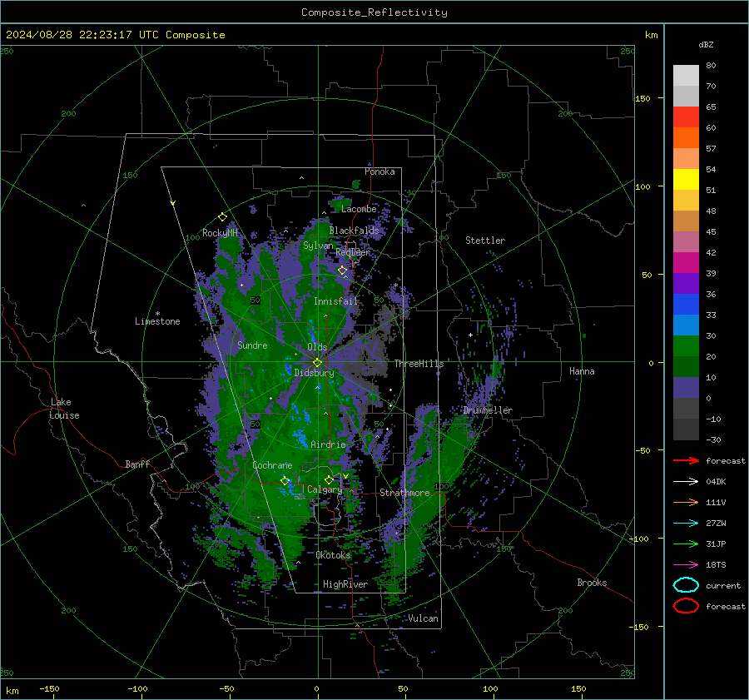This screenshot has height=700, width=749.
Task: Click the RockyMH station label
Action: pyautogui.click(x=220, y=233)
